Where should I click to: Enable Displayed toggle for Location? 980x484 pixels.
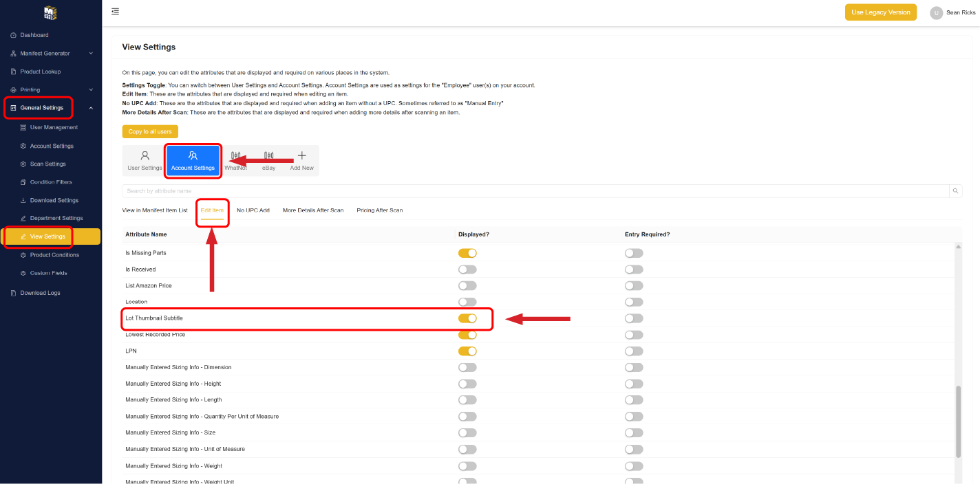(x=467, y=302)
